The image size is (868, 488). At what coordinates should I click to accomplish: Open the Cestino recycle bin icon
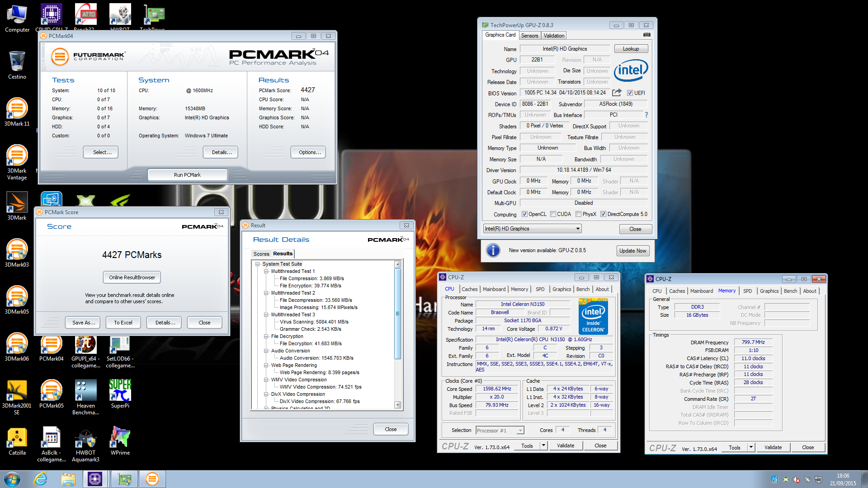pos(17,65)
